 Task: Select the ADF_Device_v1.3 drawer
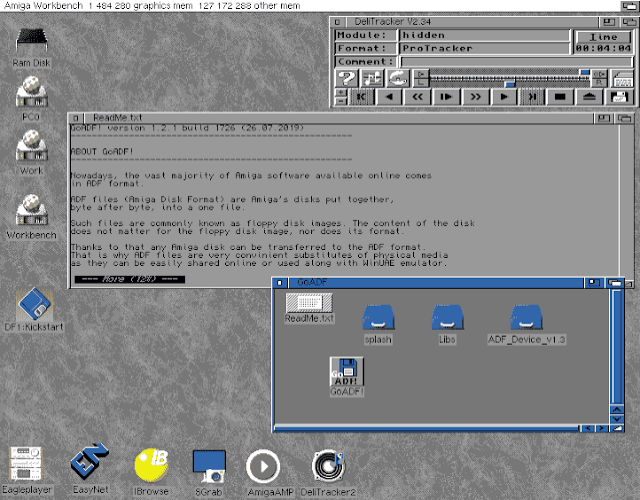[x=526, y=318]
